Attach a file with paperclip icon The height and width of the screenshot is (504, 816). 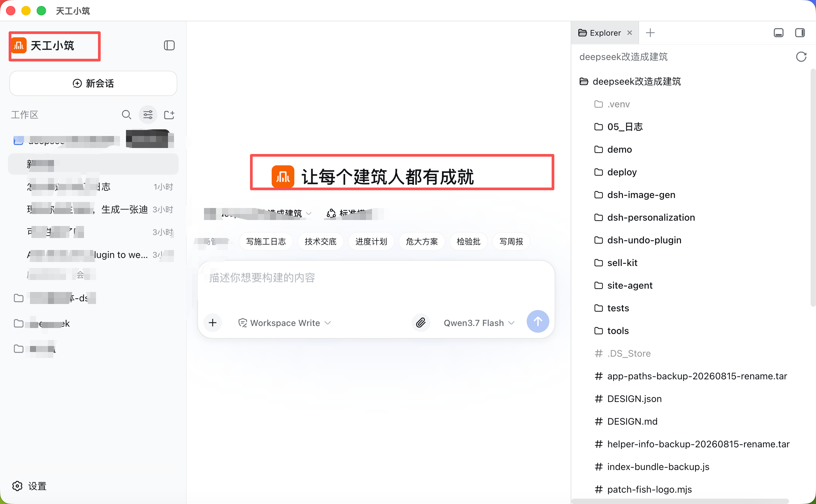pyautogui.click(x=421, y=323)
